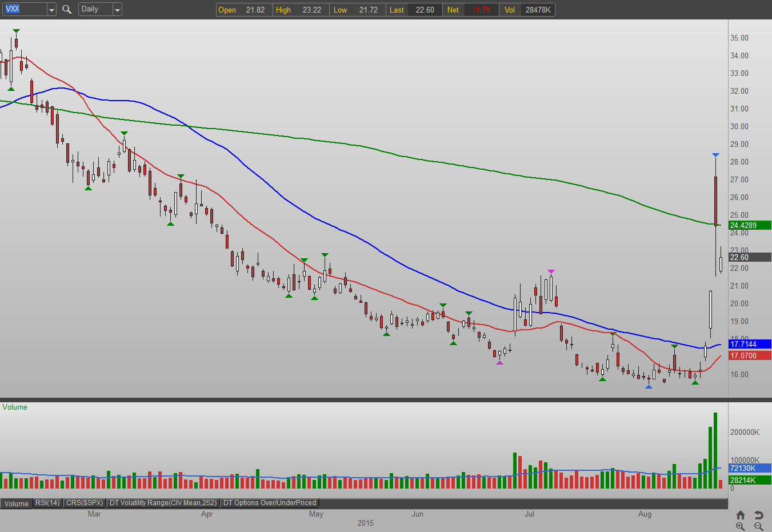Click the undo arrow icon
Image resolution: width=772 pixels, height=532 pixels.
[758, 514]
